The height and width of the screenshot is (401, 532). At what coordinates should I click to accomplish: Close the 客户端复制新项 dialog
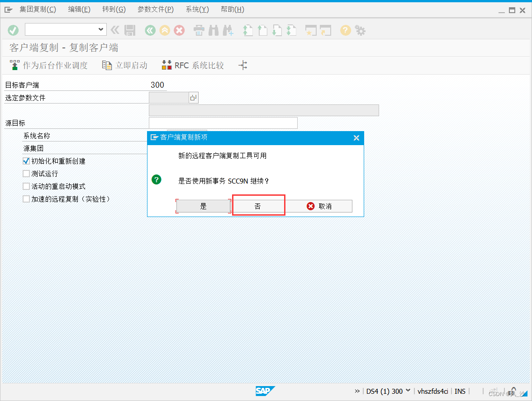tap(356, 138)
